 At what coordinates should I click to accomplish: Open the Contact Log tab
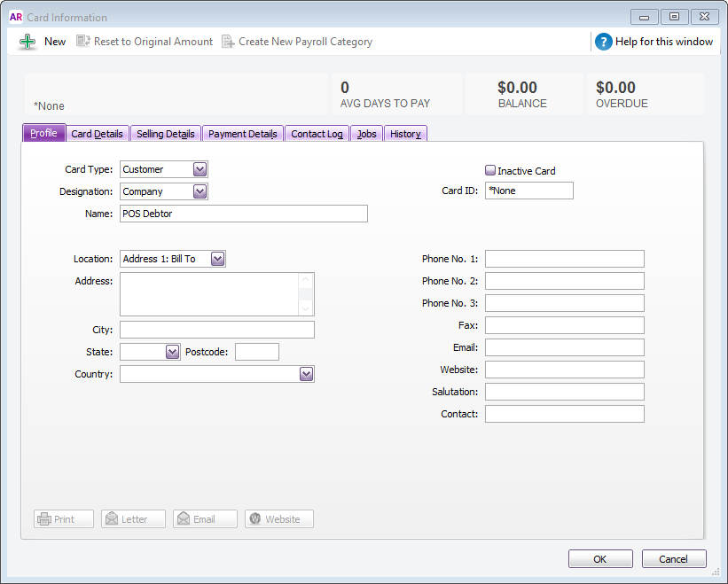(316, 133)
